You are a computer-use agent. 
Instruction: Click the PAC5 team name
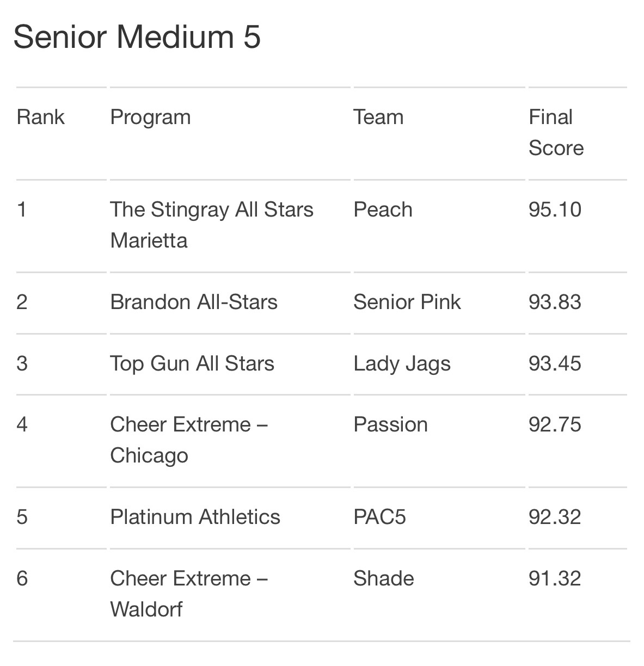379,517
